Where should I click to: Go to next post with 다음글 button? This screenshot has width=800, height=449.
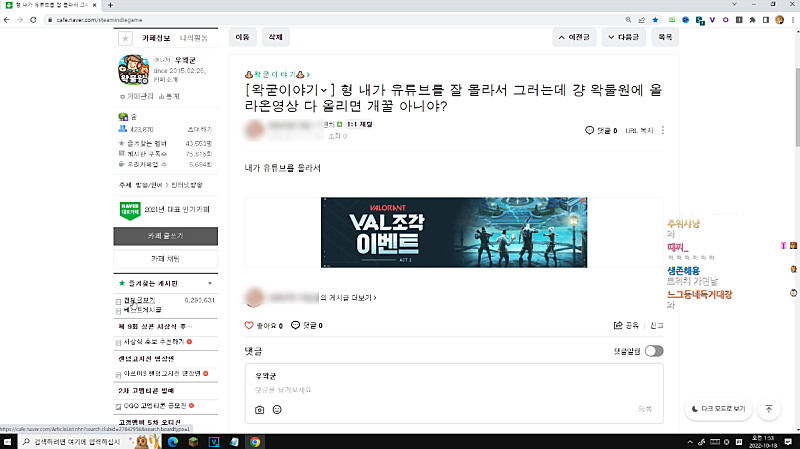pos(623,37)
